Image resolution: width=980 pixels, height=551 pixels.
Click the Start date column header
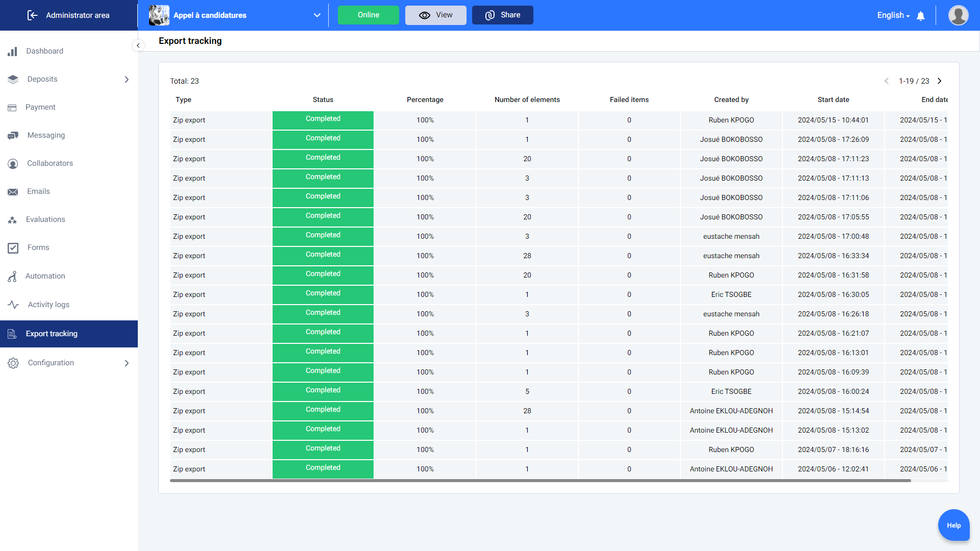(833, 100)
